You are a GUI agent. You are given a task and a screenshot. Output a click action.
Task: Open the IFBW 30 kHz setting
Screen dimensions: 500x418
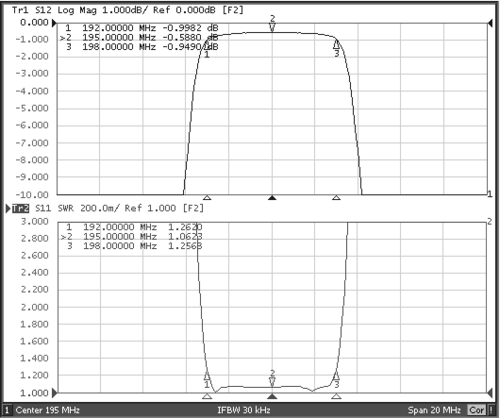tap(244, 410)
